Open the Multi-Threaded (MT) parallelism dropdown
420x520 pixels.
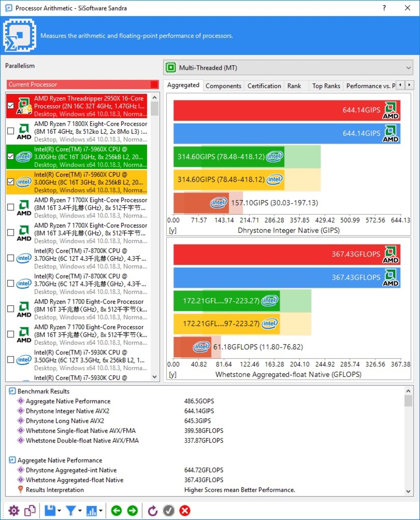point(288,68)
